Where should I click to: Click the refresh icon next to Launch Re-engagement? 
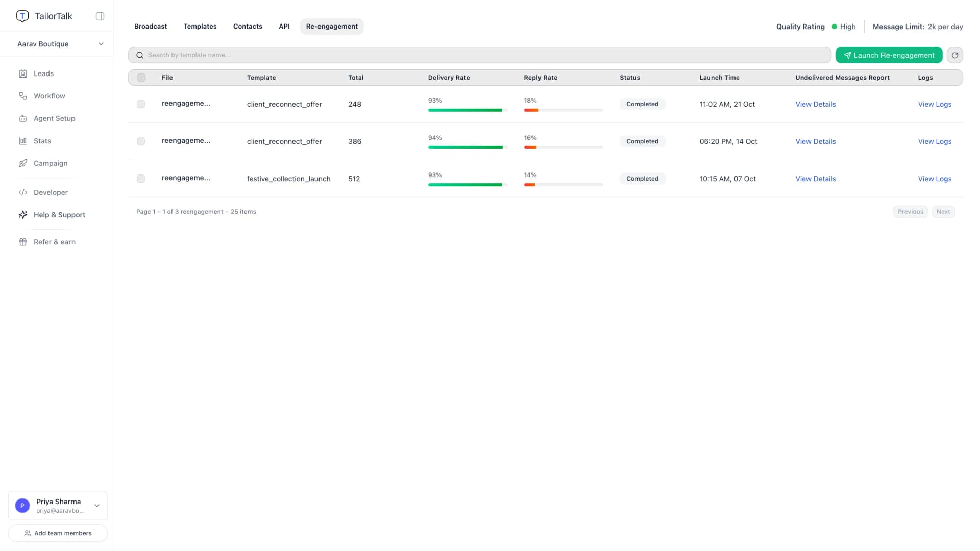(954, 55)
